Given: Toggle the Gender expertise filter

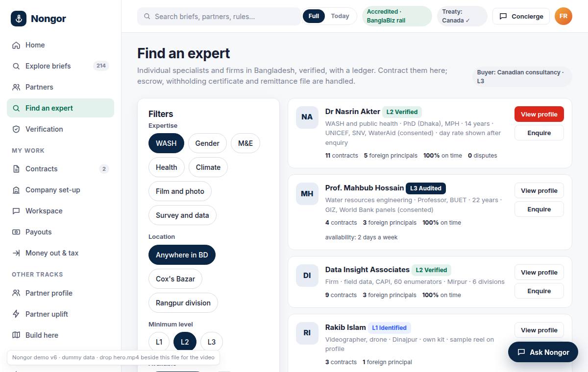Looking at the screenshot, I should tap(207, 143).
